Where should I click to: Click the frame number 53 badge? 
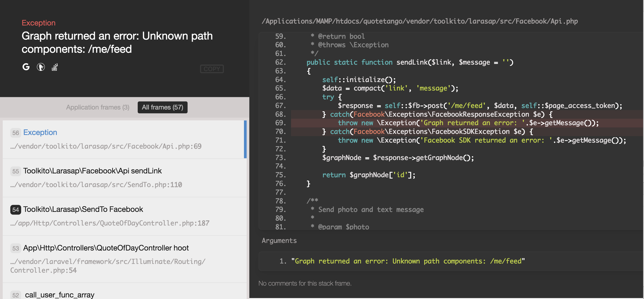pyautogui.click(x=15, y=248)
